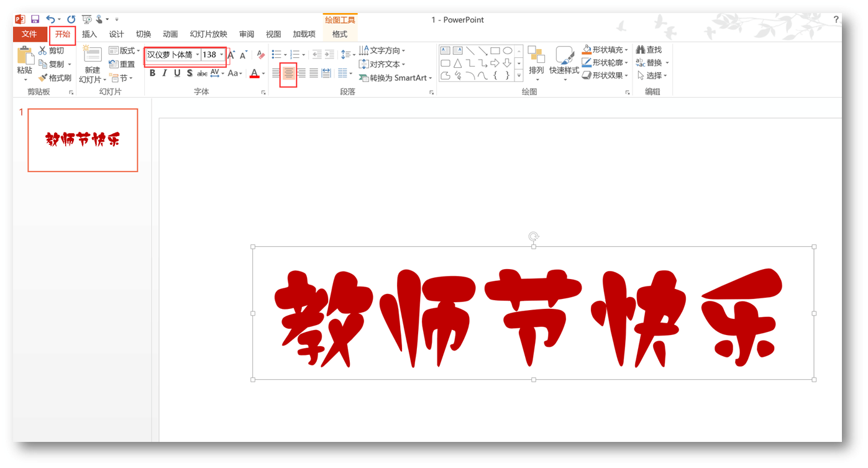Click the 形状效果 (Shape Effects) icon
The height and width of the screenshot is (468, 868).
[x=586, y=75]
